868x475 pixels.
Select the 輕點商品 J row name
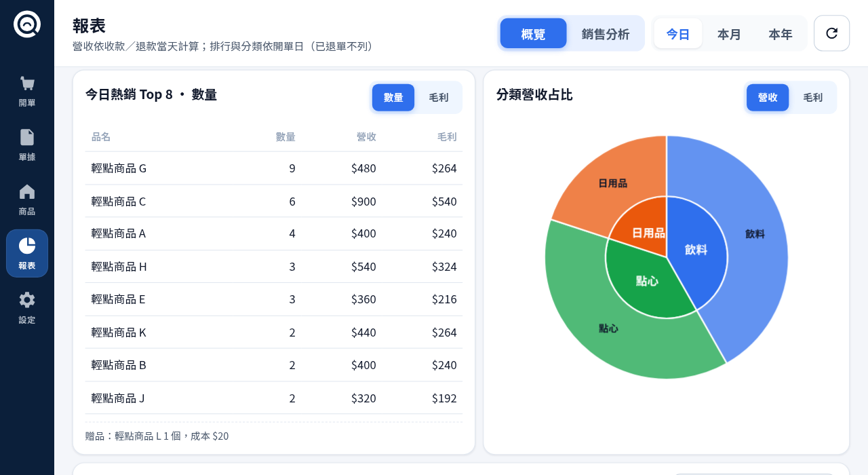pos(118,398)
